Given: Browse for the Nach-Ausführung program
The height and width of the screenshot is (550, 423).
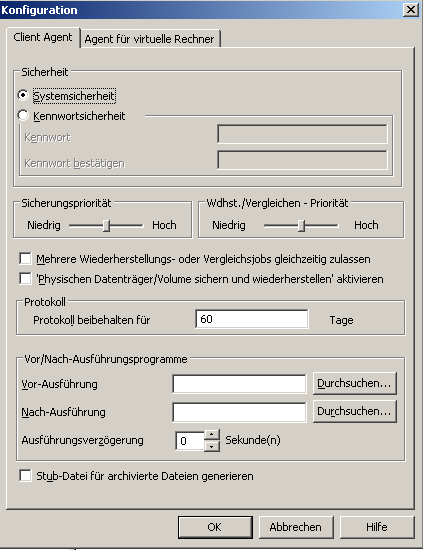Looking at the screenshot, I should [355, 411].
